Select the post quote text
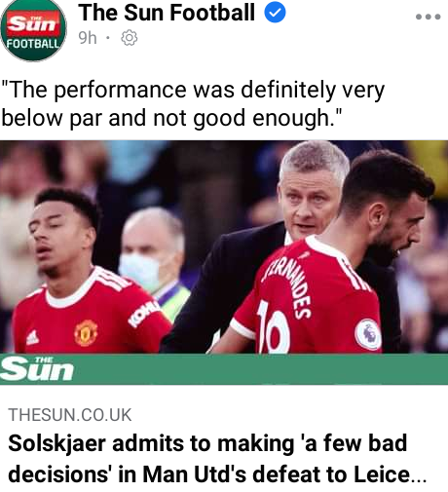Screen dimensions: 448x492 coord(193,103)
